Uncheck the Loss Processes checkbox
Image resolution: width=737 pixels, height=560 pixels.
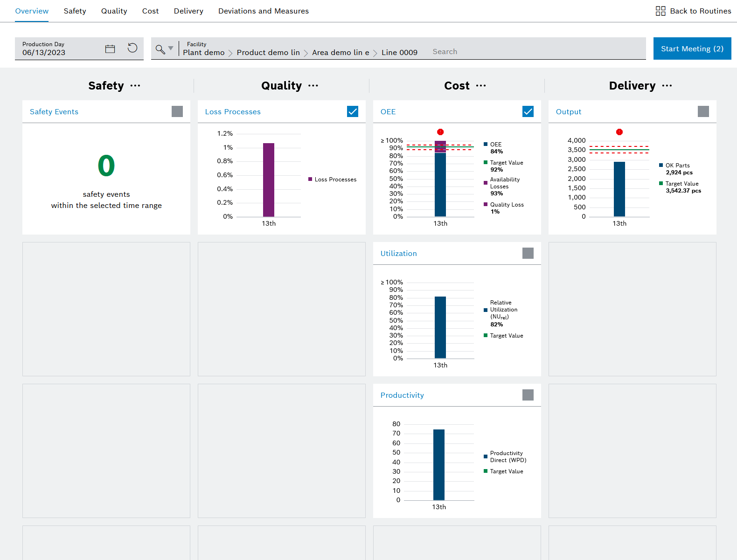(x=353, y=111)
